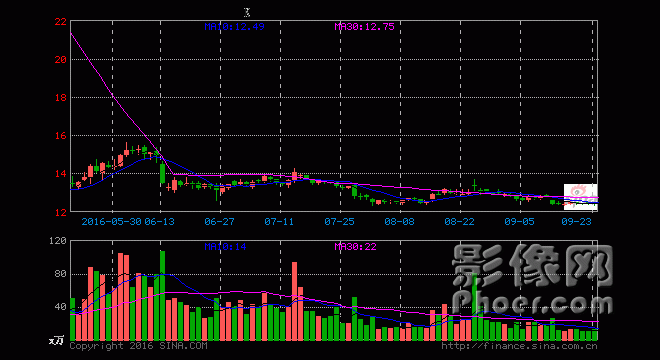Select the 08-22 date label
Screen dimensions: 660x360
click(459, 221)
